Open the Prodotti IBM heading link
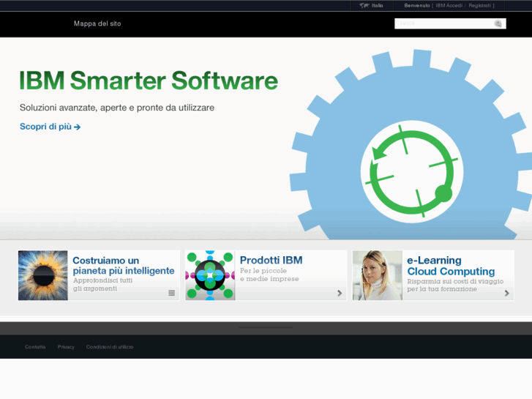 click(271, 260)
